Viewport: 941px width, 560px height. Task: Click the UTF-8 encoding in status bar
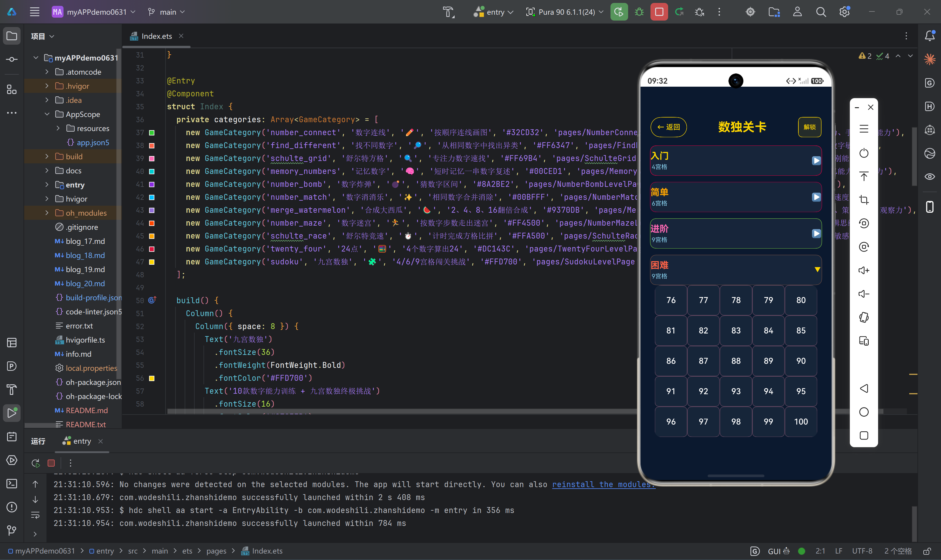click(862, 551)
